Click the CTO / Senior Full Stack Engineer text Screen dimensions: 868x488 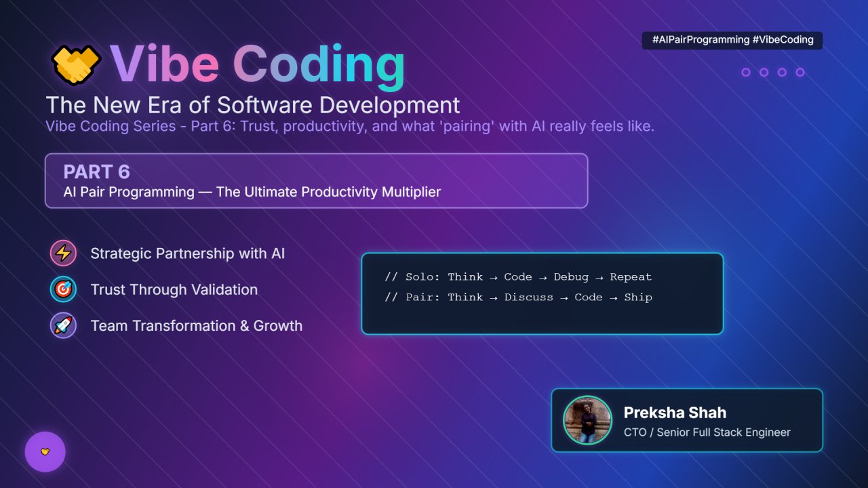click(x=708, y=432)
